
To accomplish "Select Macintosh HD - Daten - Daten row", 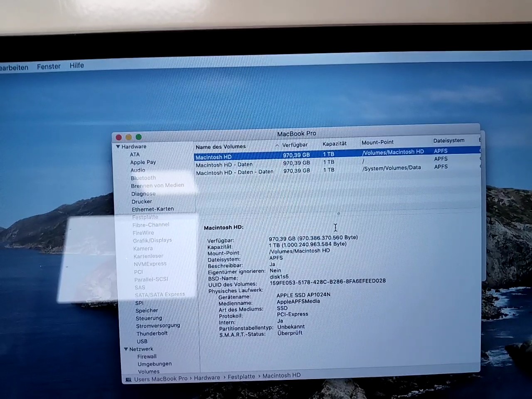I will [x=234, y=172].
